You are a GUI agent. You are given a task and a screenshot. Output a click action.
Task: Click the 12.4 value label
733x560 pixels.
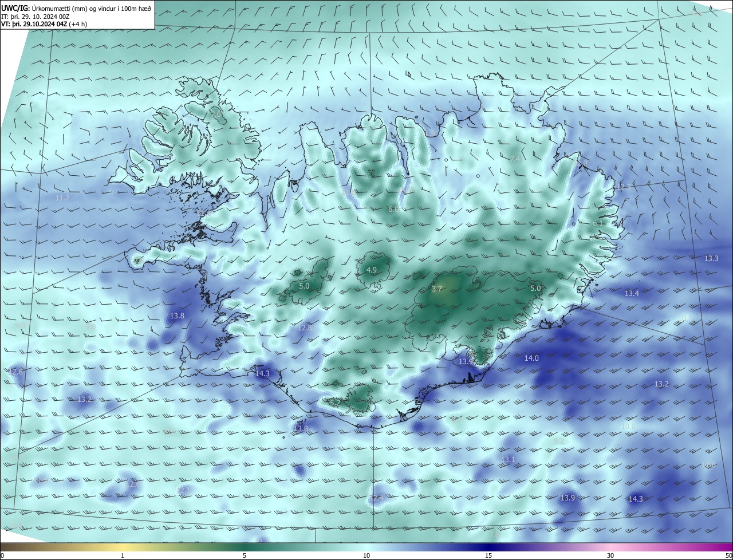376,499
